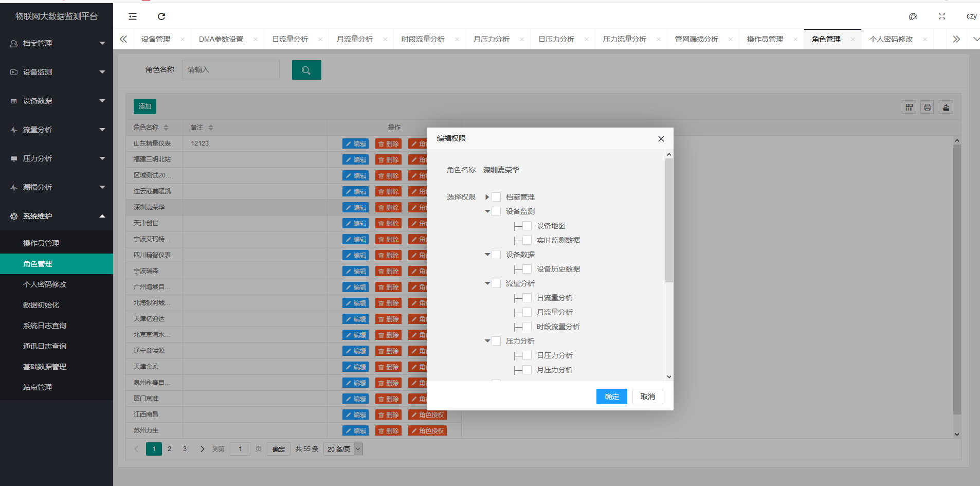This screenshot has width=980, height=486.
Task: Expand the 档案管理 permission tree node
Action: click(x=487, y=197)
